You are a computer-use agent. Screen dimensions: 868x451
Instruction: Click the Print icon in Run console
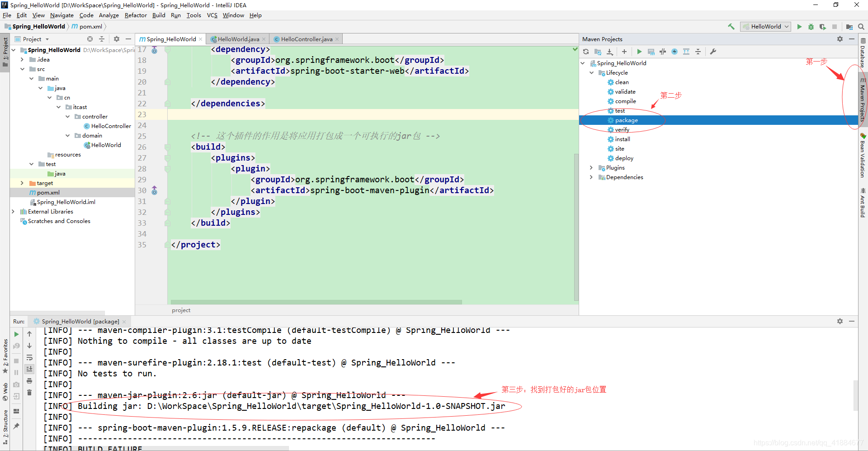point(29,381)
